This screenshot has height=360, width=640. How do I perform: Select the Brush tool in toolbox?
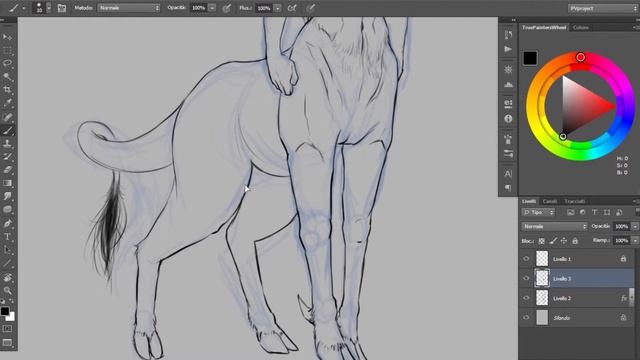coord(7,131)
